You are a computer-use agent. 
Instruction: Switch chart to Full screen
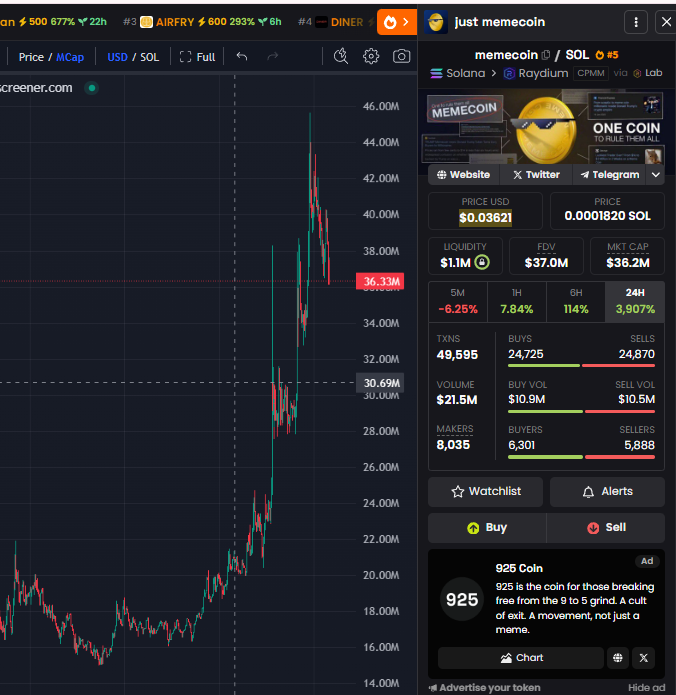click(x=197, y=57)
